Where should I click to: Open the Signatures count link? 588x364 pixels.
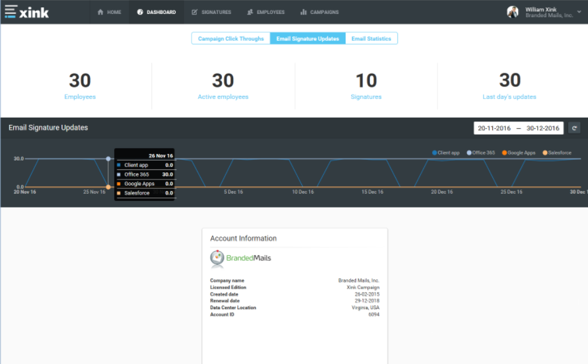366,96
